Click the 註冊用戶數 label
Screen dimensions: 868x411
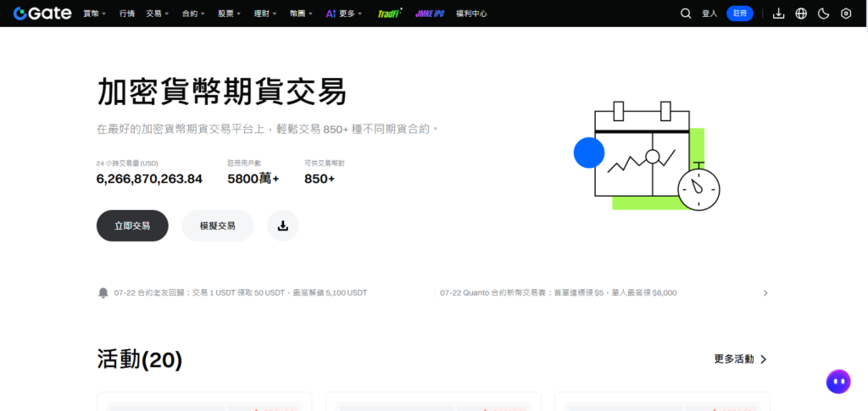[244, 164]
